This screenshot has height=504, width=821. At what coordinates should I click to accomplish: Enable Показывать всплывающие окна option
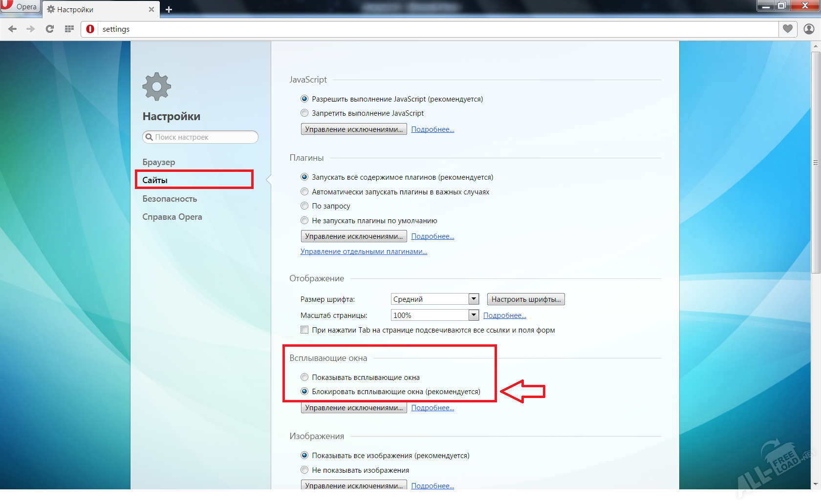click(x=304, y=377)
